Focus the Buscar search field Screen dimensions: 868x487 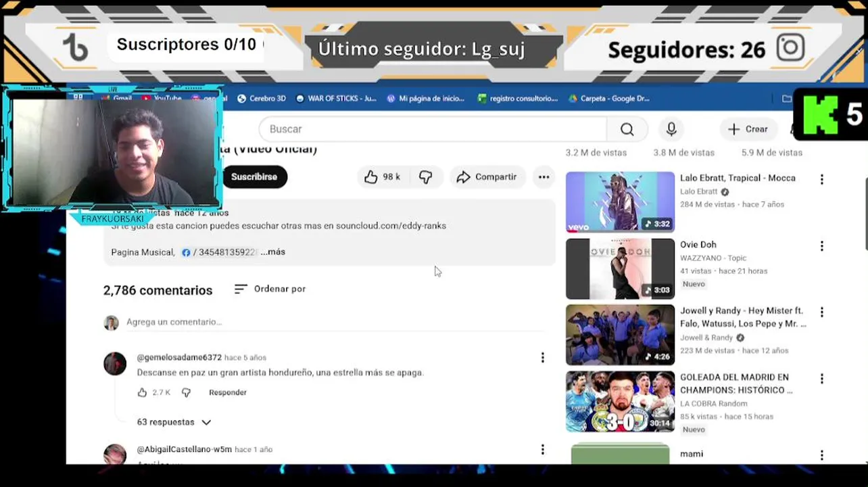click(433, 129)
